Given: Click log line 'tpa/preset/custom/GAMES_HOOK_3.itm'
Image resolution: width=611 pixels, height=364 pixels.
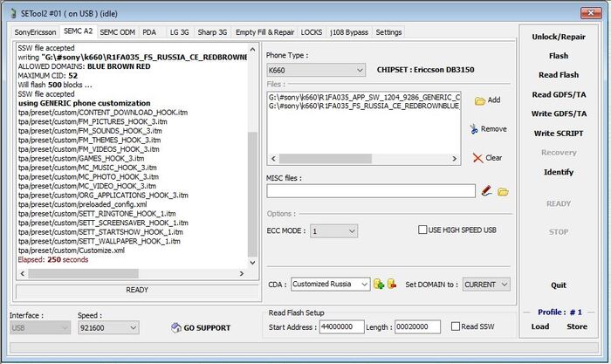Looking at the screenshot, I should [81, 159].
